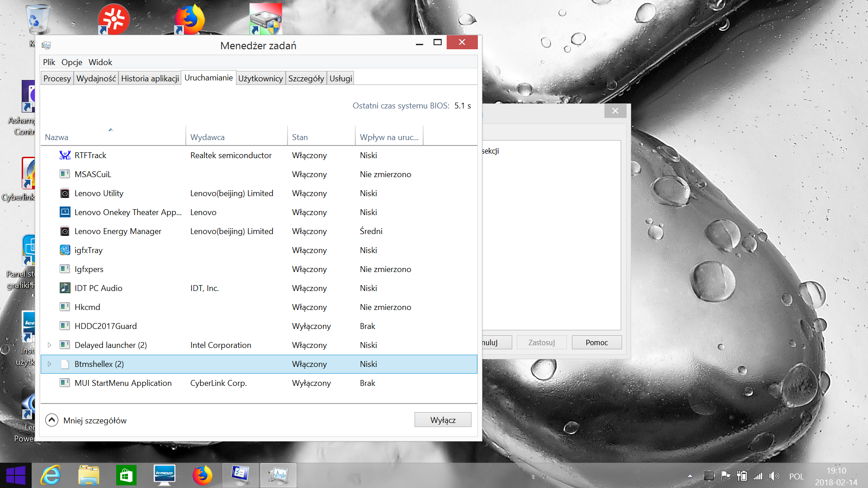Open the Windows Store taskbar icon

coord(126,475)
